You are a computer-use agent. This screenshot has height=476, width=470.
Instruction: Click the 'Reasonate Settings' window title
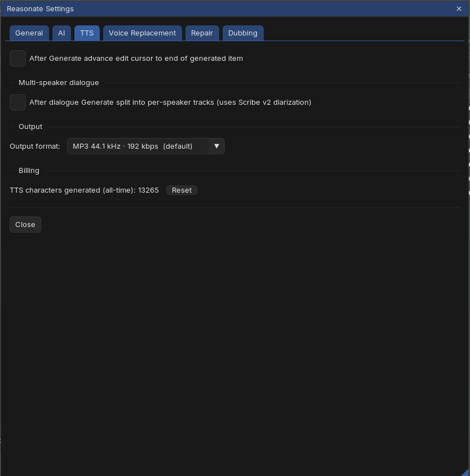click(x=40, y=9)
